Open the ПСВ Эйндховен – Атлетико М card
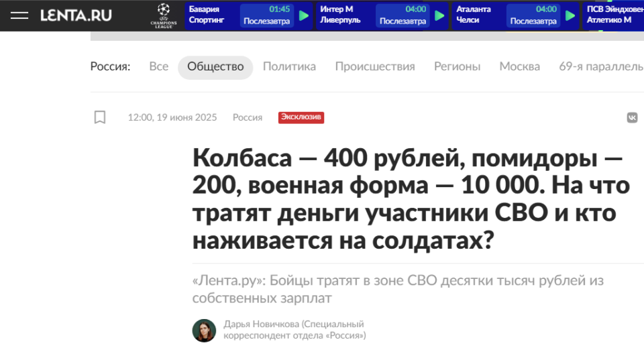 point(613,15)
